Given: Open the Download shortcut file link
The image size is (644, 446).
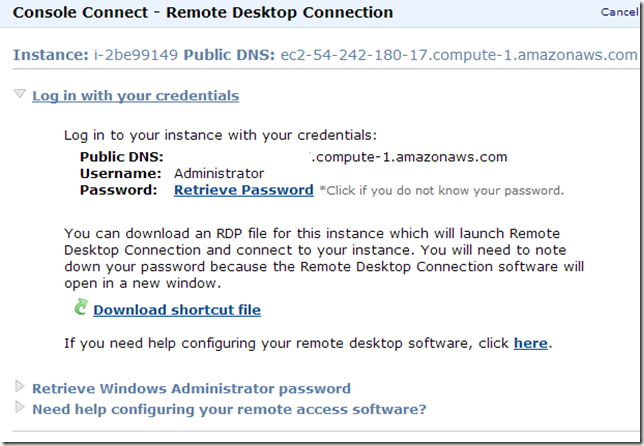Looking at the screenshot, I should pyautogui.click(x=177, y=310).
